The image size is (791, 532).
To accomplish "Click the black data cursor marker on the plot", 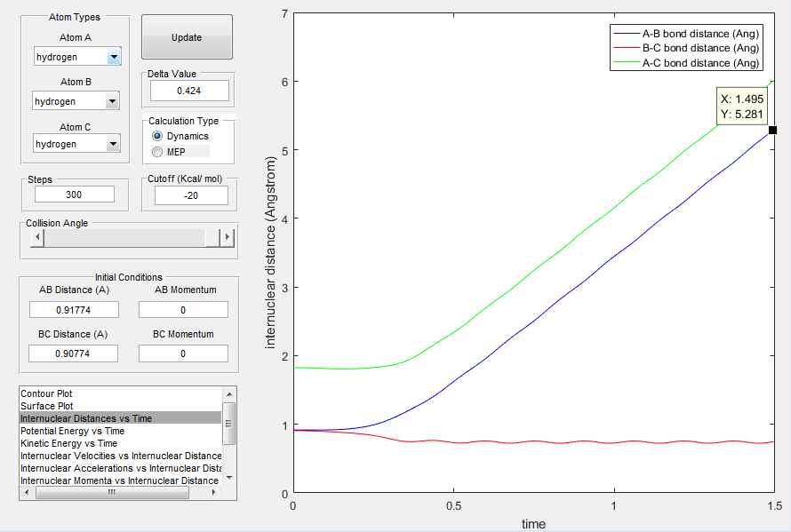I will (x=772, y=131).
